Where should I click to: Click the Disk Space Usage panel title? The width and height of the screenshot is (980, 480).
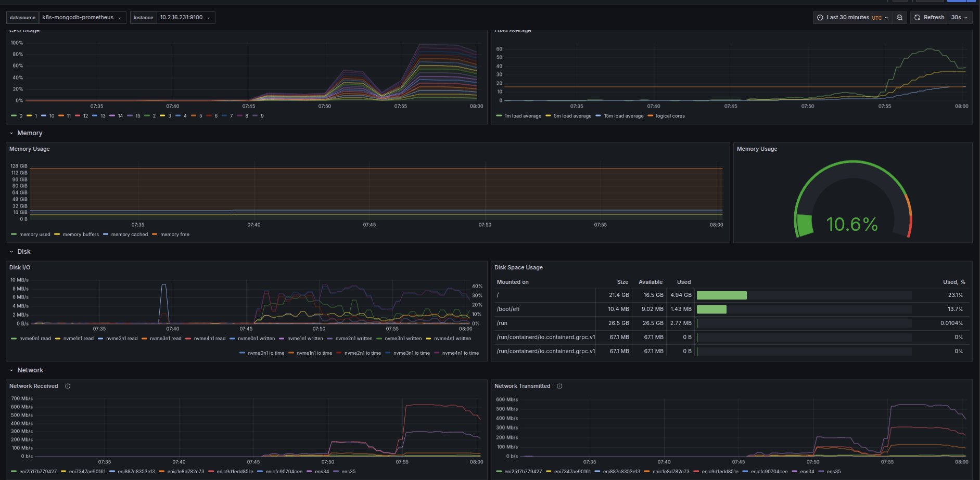(x=518, y=268)
